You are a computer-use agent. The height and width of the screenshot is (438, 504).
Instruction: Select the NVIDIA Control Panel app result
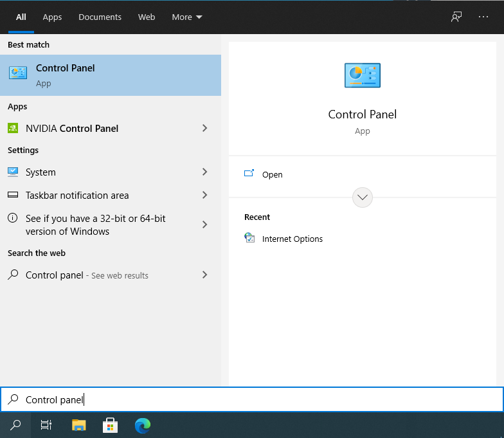click(111, 129)
